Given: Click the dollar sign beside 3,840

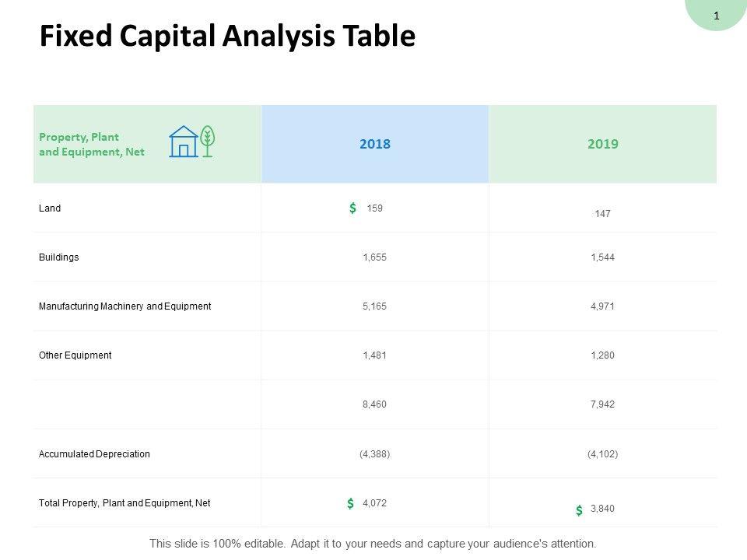Looking at the screenshot, I should point(579,510).
